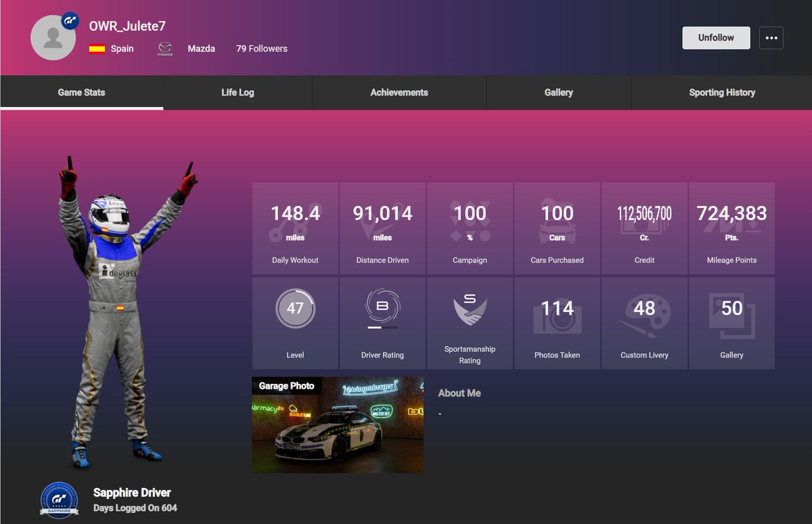Viewport: 812px width, 524px height.
Task: Open the Life Log tab
Action: pos(238,93)
